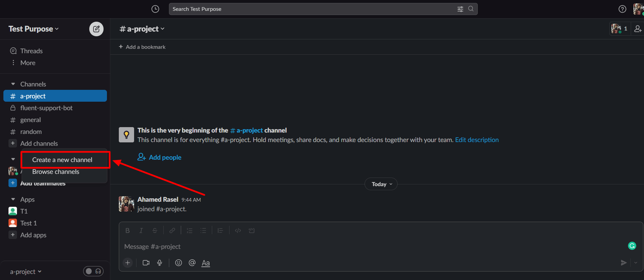This screenshot has width=644, height=280.
Task: Click the Edit description link
Action: [x=477, y=140]
